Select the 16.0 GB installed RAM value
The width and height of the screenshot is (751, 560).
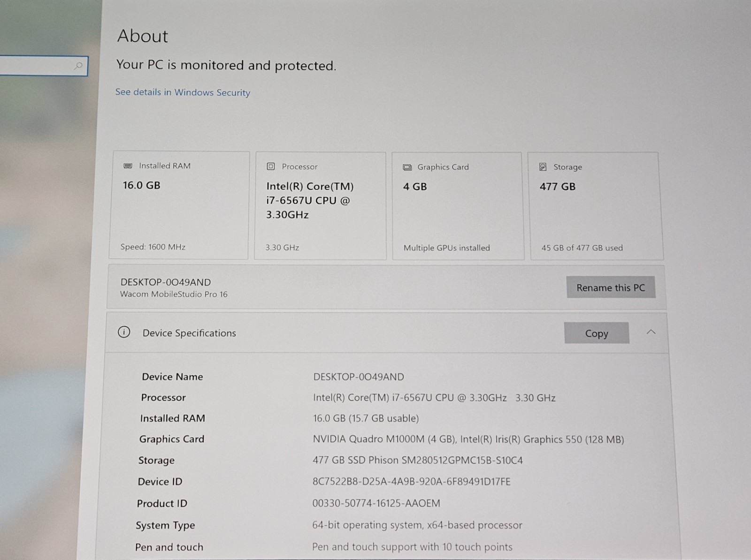[x=141, y=185]
